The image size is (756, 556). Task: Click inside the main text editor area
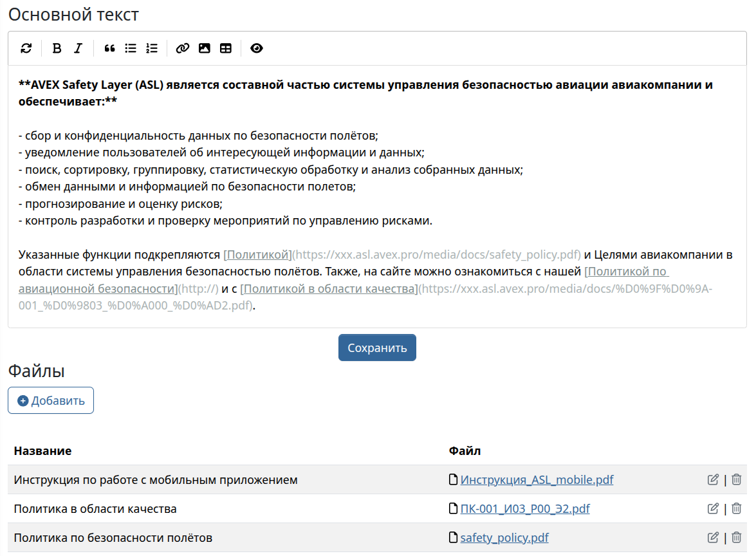[377, 193]
